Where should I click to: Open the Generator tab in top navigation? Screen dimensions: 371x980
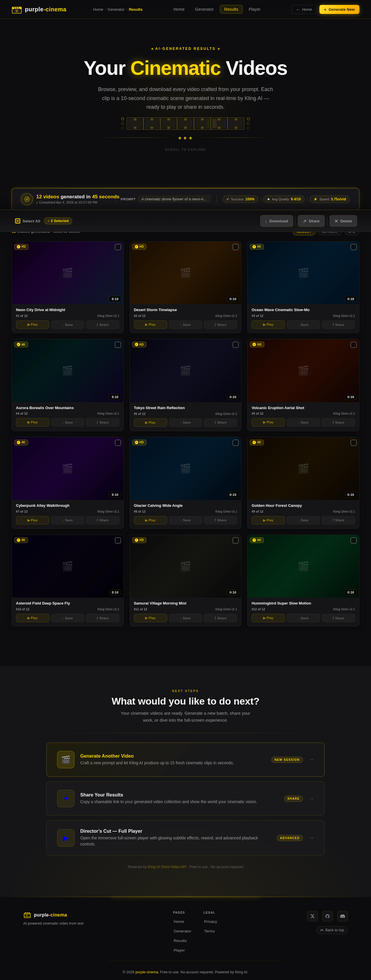(204, 10)
